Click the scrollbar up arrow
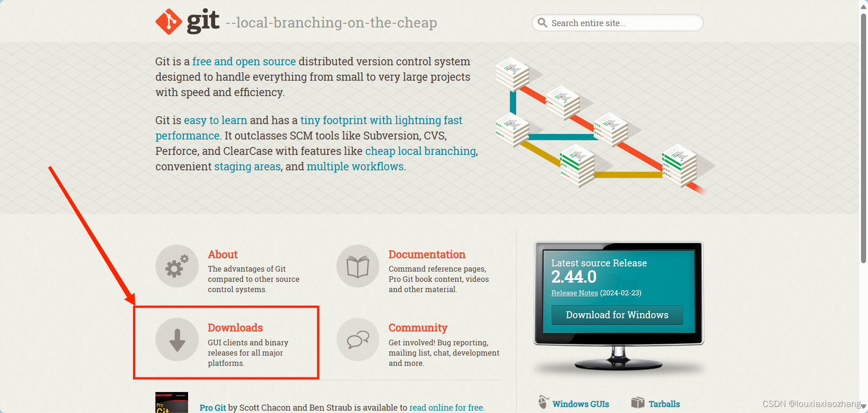This screenshot has width=868, height=413. coord(864,6)
